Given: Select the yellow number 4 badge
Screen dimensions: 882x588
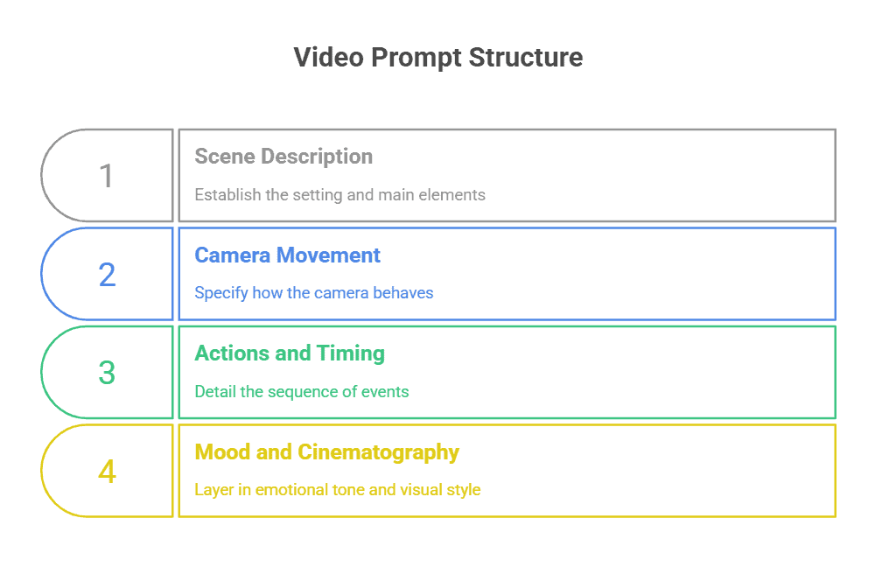Looking at the screenshot, I should point(107,472).
